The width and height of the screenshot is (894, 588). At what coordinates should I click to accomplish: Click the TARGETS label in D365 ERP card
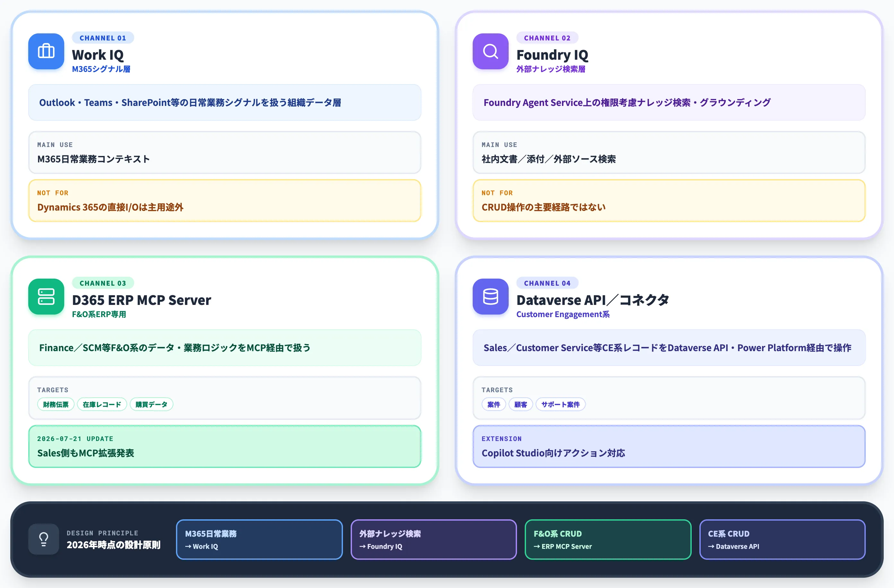click(53, 390)
